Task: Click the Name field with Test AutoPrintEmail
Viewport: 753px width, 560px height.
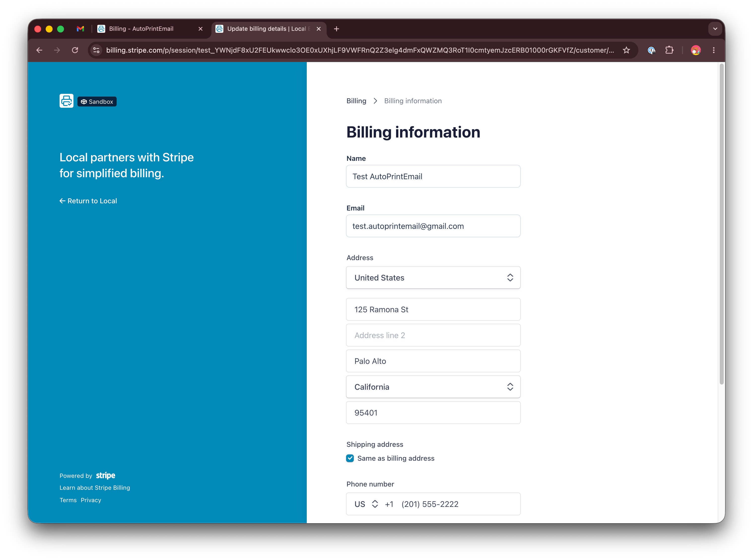Action: coord(433,176)
